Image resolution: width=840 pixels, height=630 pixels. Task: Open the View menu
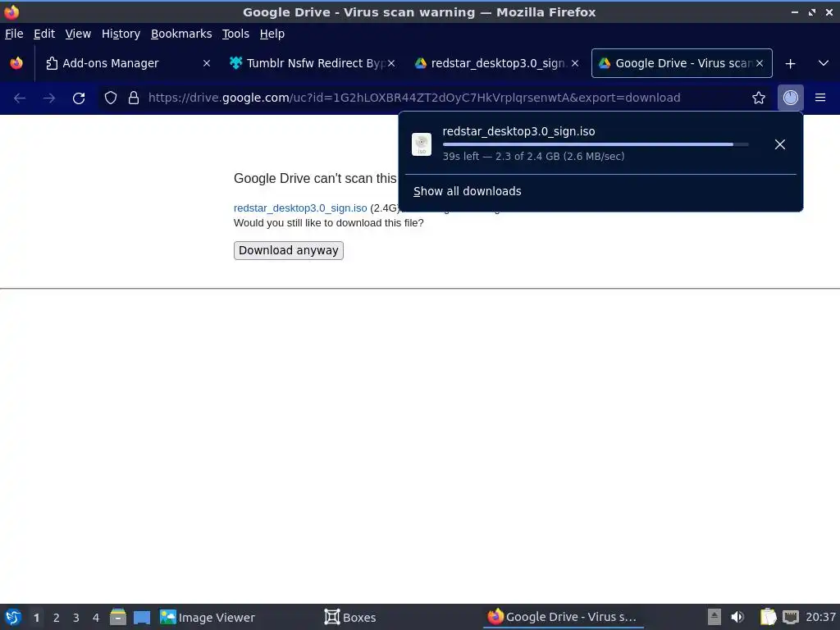click(x=78, y=34)
